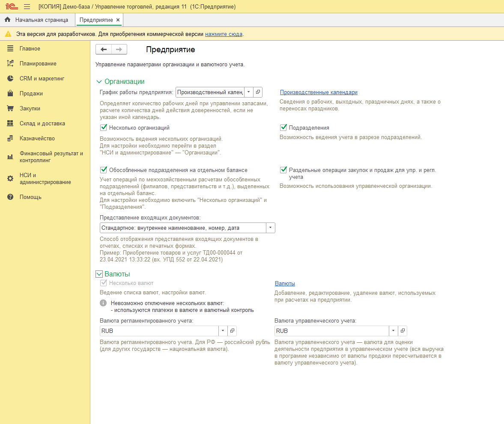504x424 pixels.
Task: Switch to the Начальная страница tab
Action: 38,20
